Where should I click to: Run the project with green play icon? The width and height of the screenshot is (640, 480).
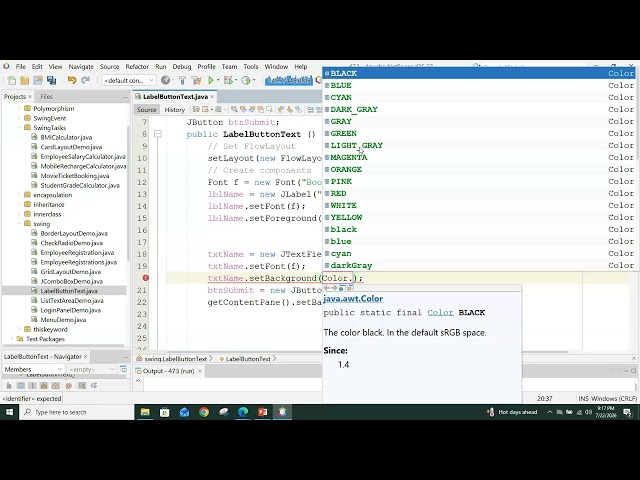(211, 80)
